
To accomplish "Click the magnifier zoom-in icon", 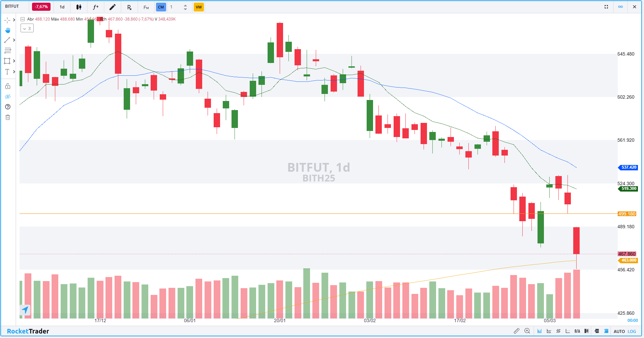I will pyautogui.click(x=527, y=331).
